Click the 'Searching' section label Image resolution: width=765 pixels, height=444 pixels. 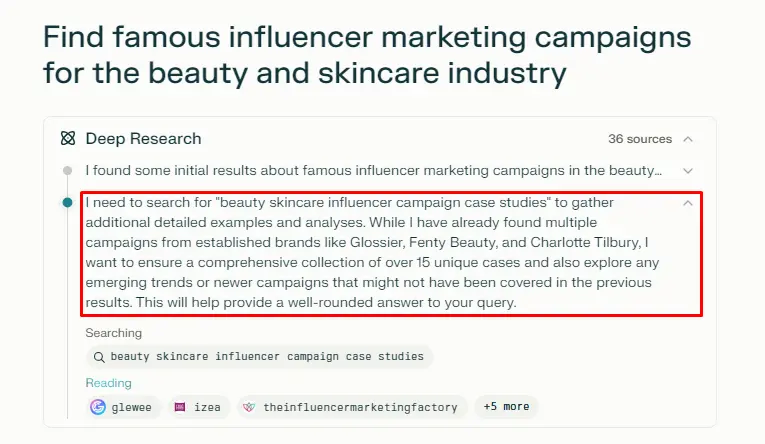tap(113, 332)
